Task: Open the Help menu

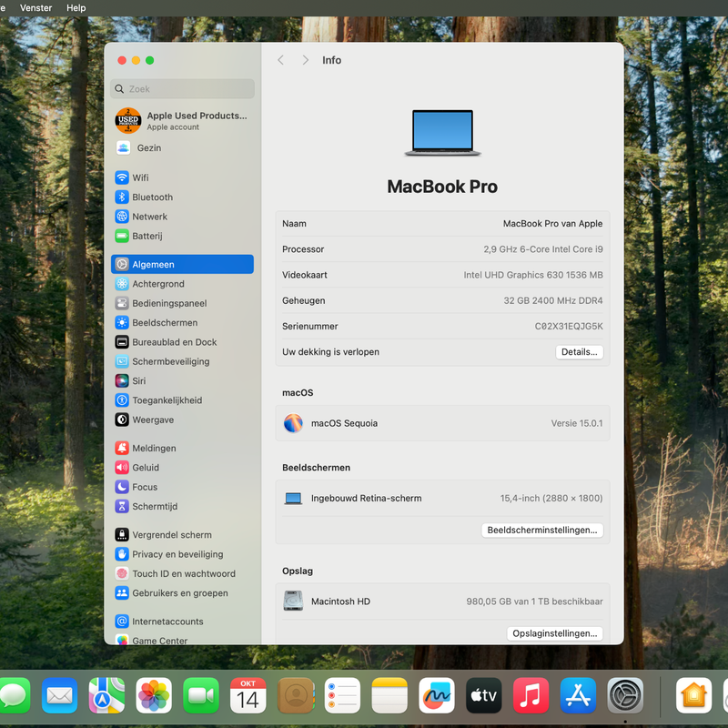Action: coord(76,8)
